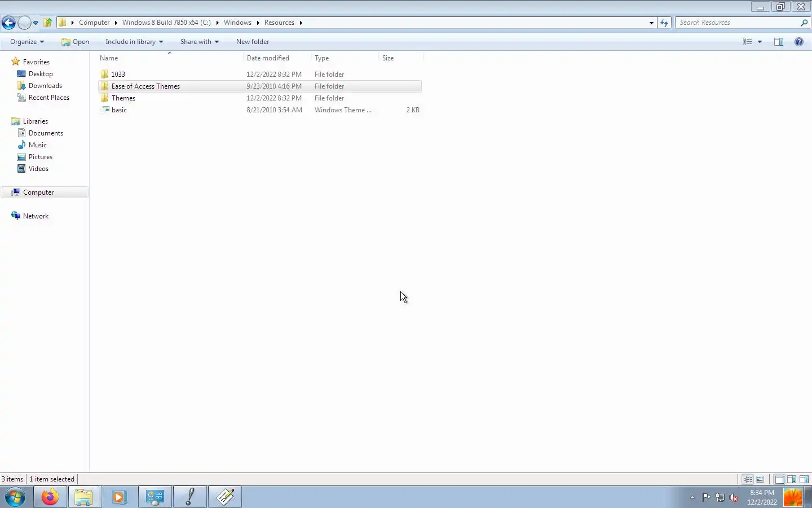Image resolution: width=812 pixels, height=508 pixels.
Task: Open the address bar history dropdown
Action: pos(651,23)
